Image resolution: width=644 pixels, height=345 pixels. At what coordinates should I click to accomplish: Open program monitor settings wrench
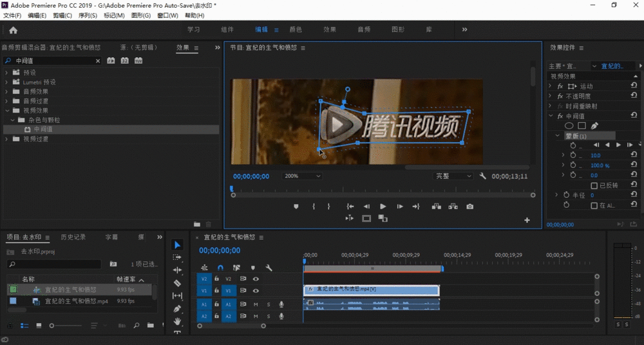pyautogui.click(x=482, y=176)
